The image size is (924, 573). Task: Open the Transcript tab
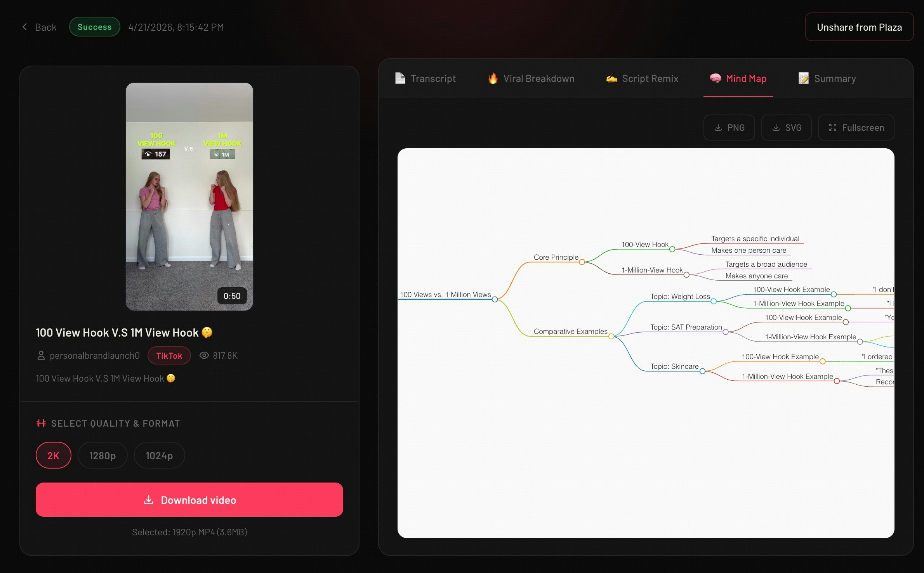tap(426, 78)
